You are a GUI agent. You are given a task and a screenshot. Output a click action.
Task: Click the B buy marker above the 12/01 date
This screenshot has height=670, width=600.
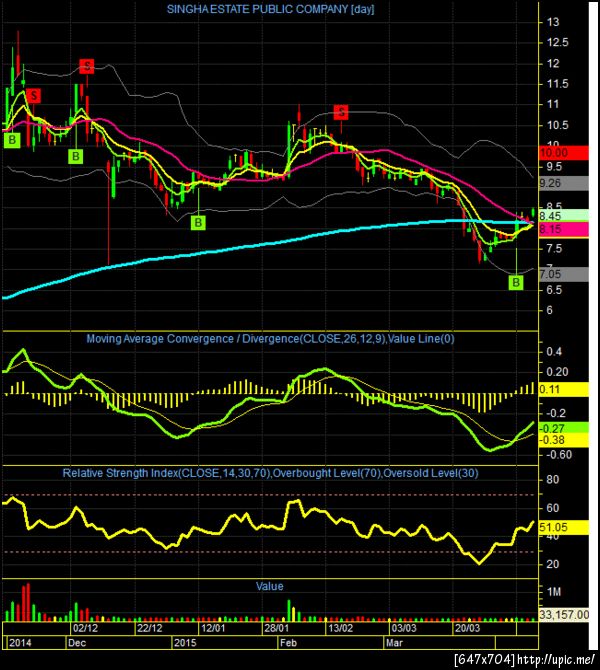(198, 223)
